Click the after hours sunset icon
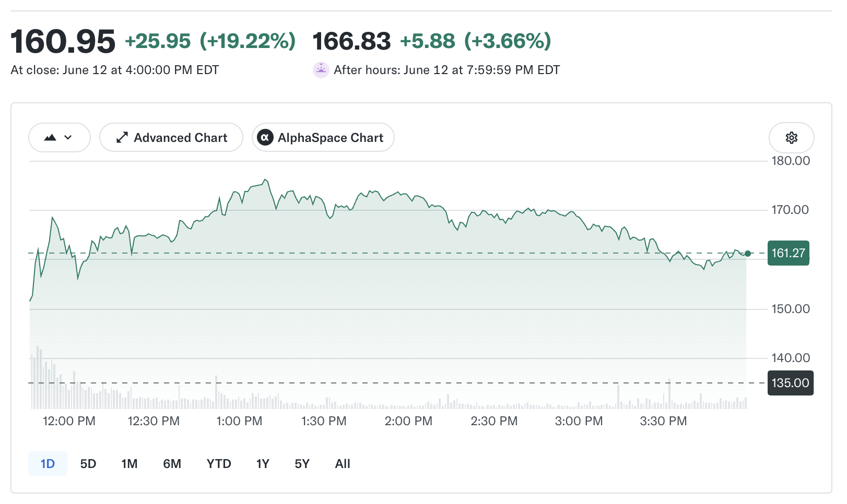Image resolution: width=847 pixels, height=504 pixels. [321, 70]
